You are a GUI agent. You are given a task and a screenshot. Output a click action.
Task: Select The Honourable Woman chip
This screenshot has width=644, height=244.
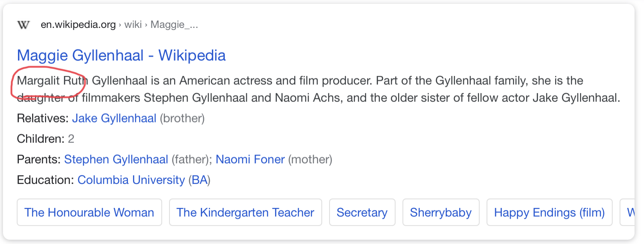tap(89, 212)
